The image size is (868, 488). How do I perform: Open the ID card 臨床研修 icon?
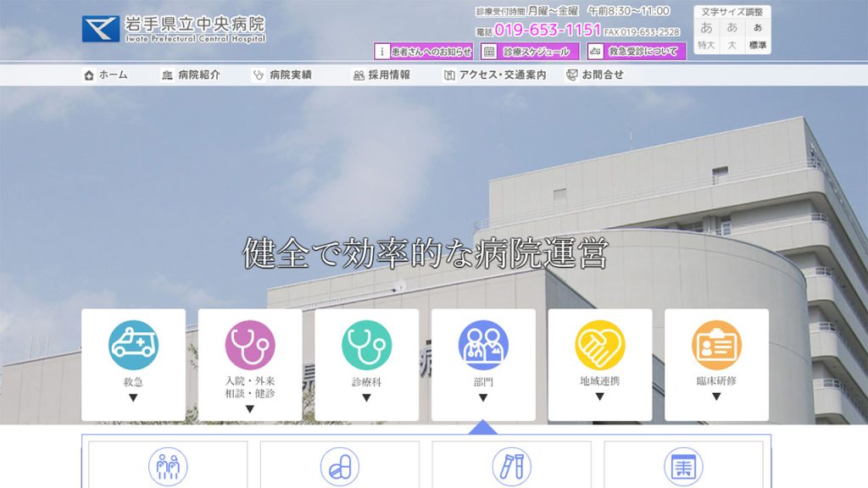click(716, 345)
